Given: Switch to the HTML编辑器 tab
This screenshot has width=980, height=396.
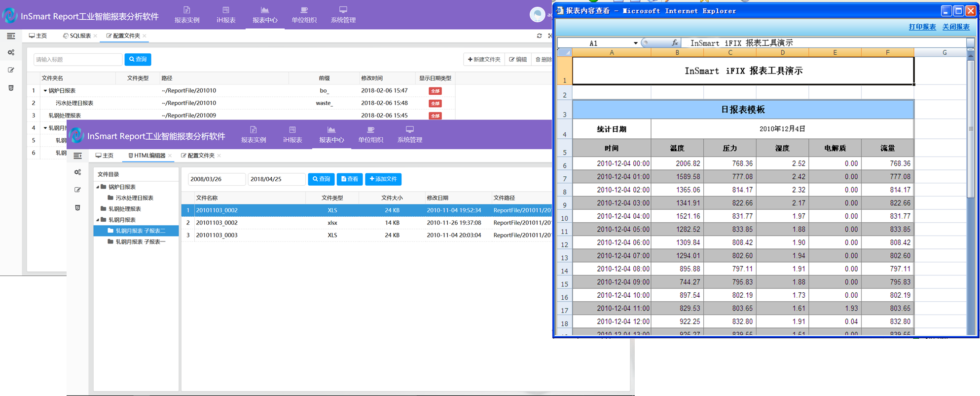Looking at the screenshot, I should [147, 156].
